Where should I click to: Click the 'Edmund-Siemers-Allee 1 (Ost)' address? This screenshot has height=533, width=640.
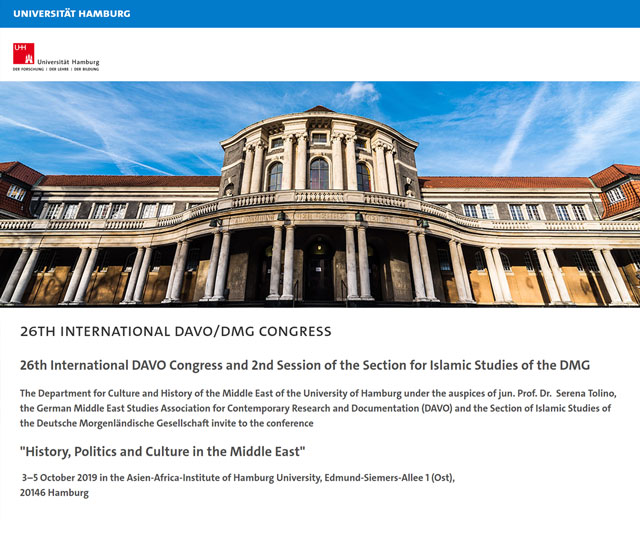click(x=371, y=477)
